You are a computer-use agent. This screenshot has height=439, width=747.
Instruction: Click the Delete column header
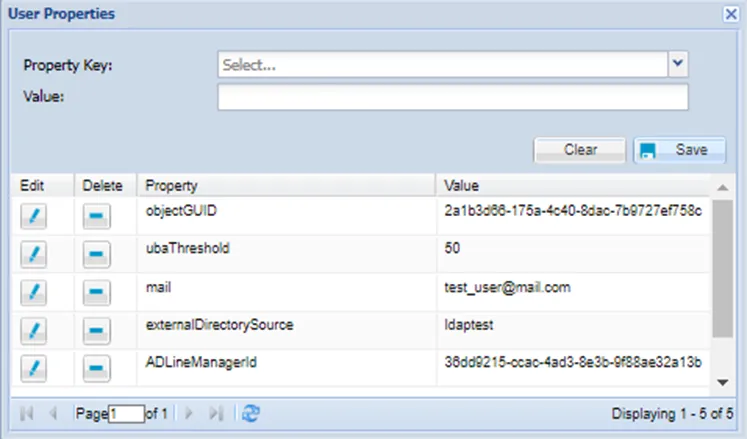coord(105,185)
